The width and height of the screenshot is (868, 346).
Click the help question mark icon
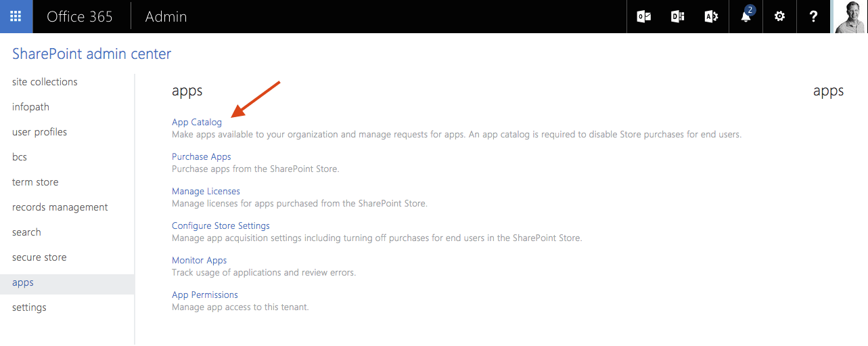(x=814, y=16)
